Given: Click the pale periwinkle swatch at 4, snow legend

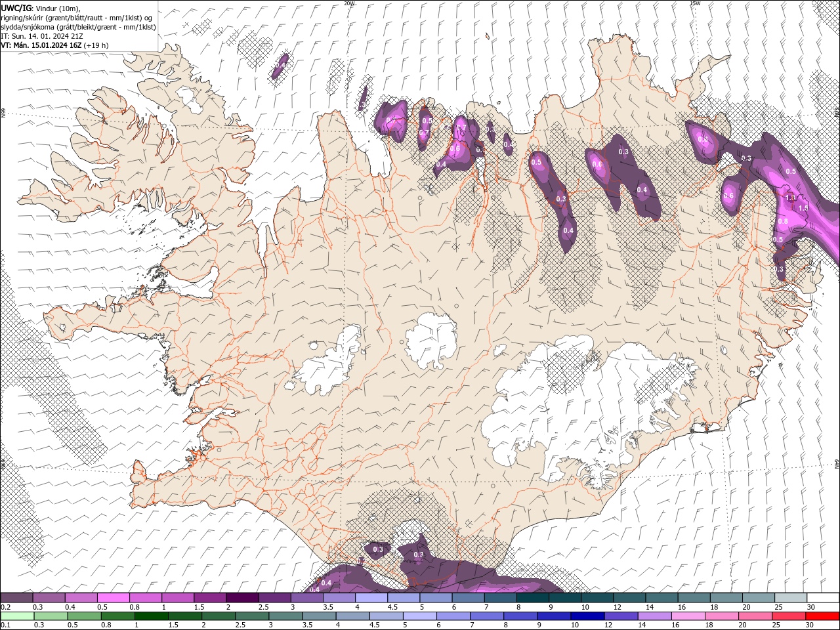Looking at the screenshot, I should (371, 598).
